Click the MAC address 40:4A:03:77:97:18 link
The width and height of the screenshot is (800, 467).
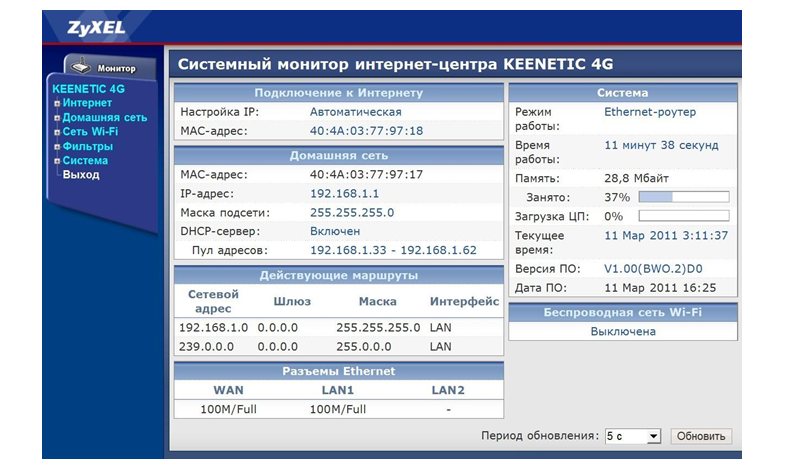coord(366,131)
